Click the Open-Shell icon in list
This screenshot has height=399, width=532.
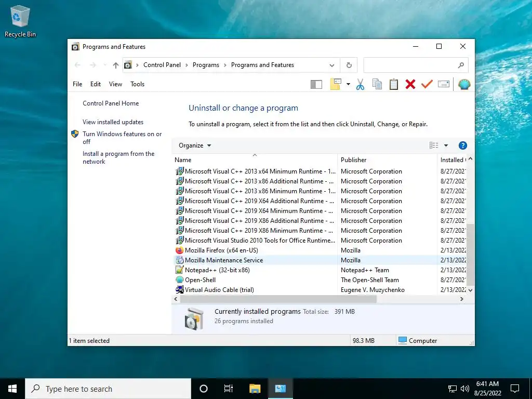[x=179, y=280]
